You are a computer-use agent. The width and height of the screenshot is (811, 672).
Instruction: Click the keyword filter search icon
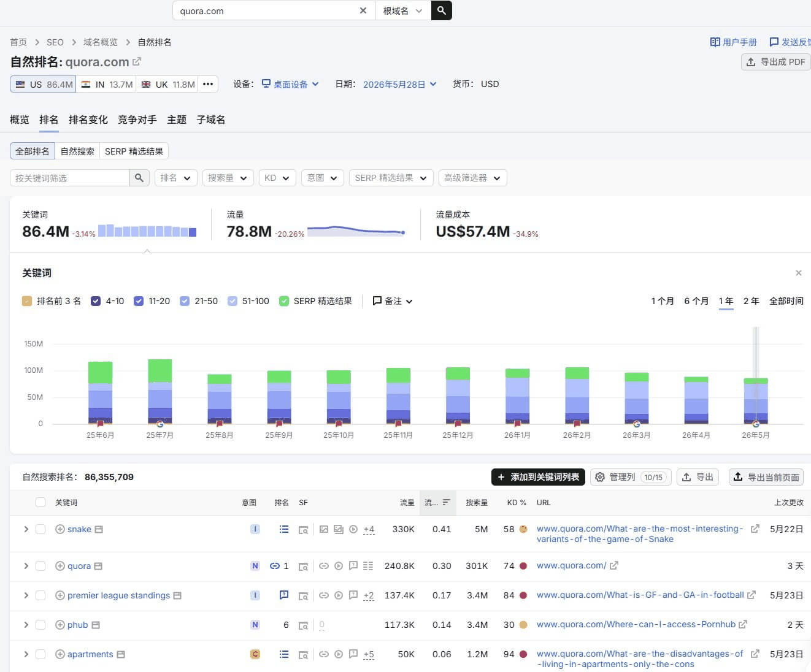pos(139,178)
